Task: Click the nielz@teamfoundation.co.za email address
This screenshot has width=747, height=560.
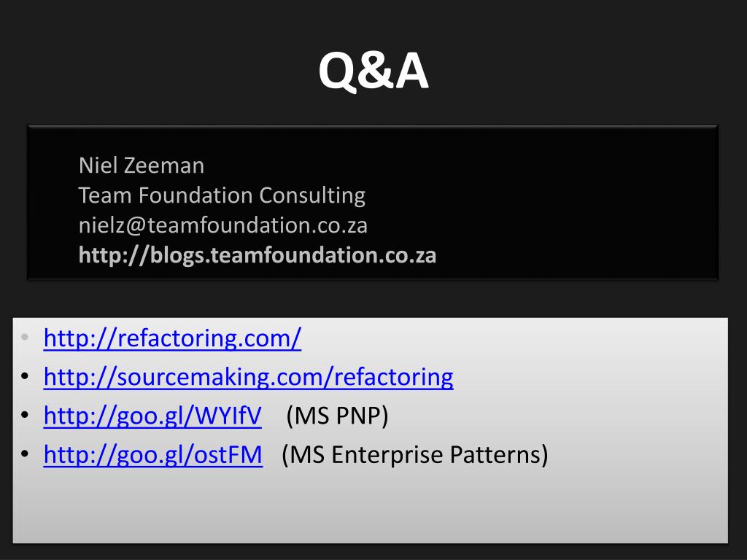Action: pos(223,225)
